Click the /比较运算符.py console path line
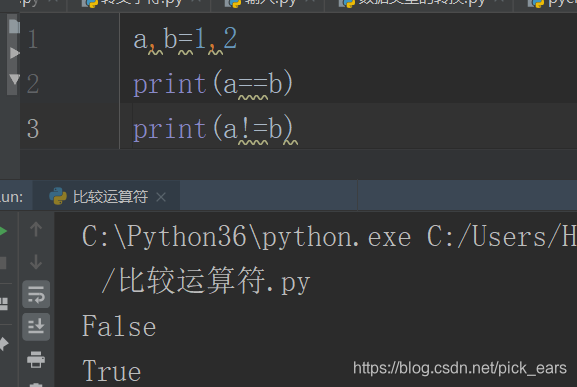 (x=206, y=281)
